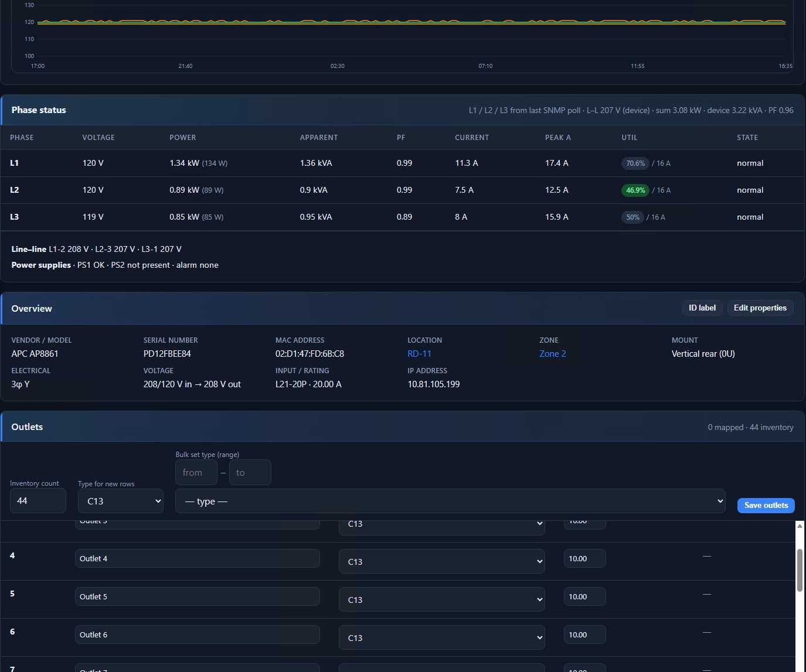Open the type dropdown for Outlet 4
Viewport: 806px width, 672px height.
click(442, 561)
